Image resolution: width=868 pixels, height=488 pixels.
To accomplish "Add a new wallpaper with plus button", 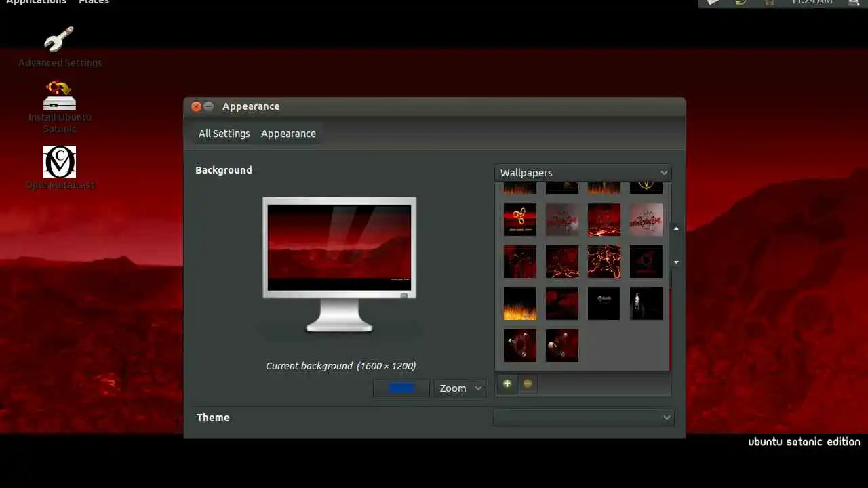I will [x=507, y=384].
